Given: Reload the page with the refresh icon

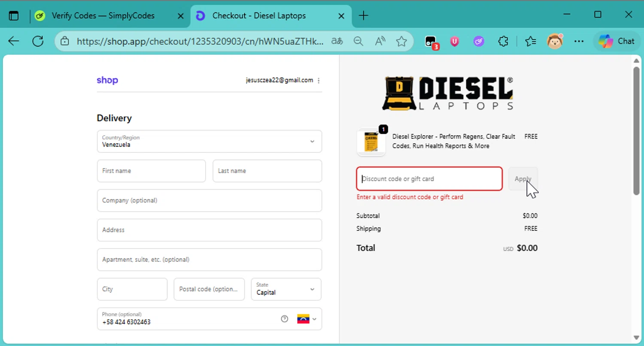Looking at the screenshot, I should click(x=38, y=41).
